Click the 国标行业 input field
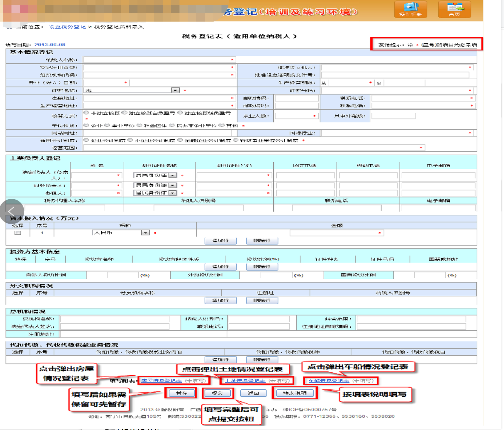Image resolution: width=504 pixels, height=430 pixels. [x=397, y=133]
